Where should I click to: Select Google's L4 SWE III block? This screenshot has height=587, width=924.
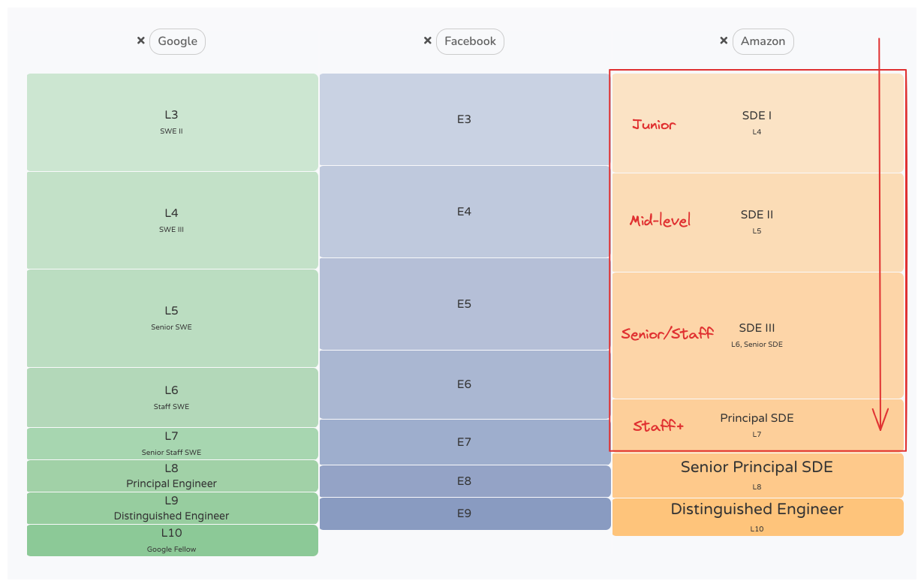(173, 221)
